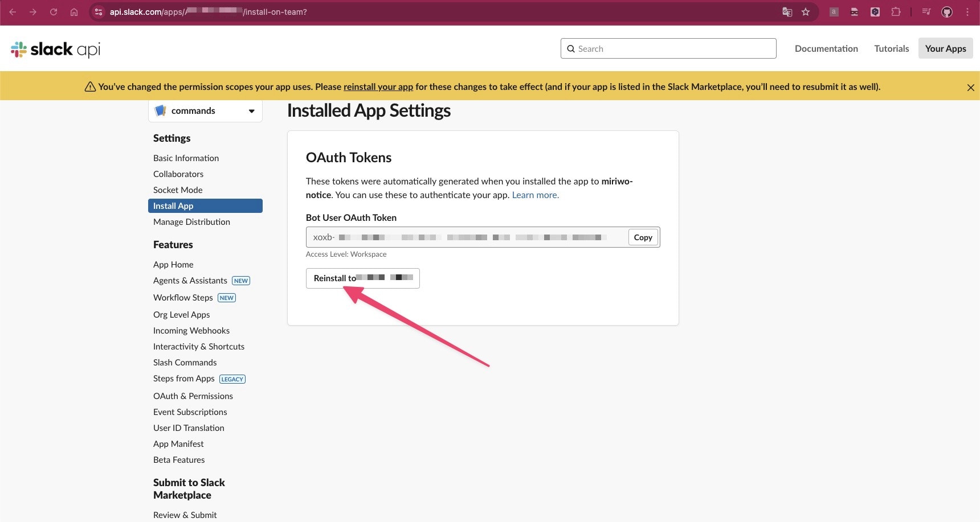This screenshot has height=522, width=980.
Task: Open the media control icon in toolbar
Action: pos(926,12)
